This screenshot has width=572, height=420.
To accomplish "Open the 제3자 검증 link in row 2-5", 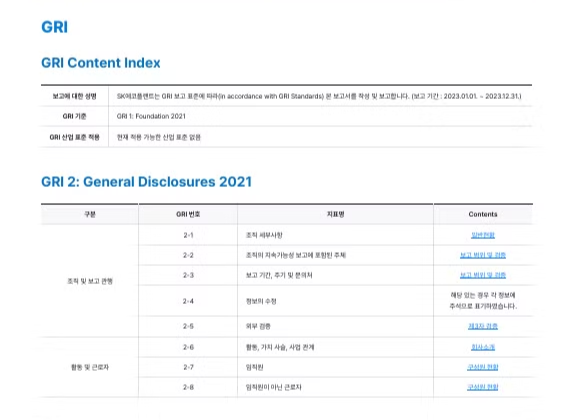I will (483, 326).
